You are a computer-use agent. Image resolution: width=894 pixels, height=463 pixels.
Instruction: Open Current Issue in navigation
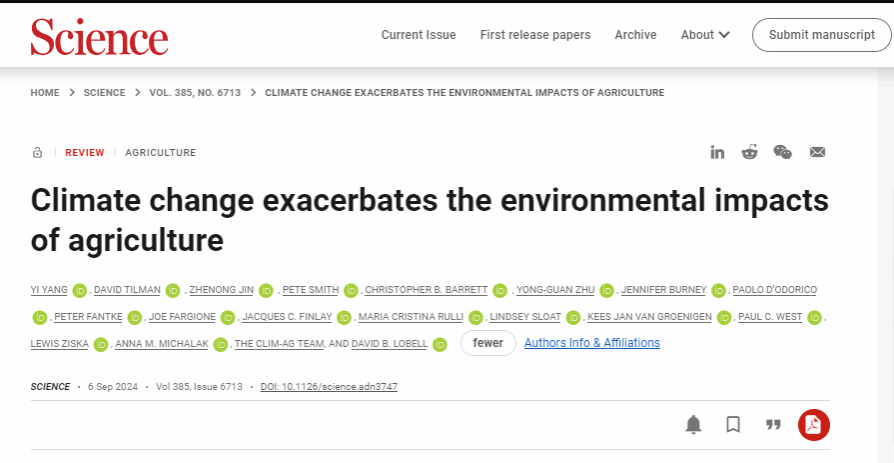pos(418,35)
